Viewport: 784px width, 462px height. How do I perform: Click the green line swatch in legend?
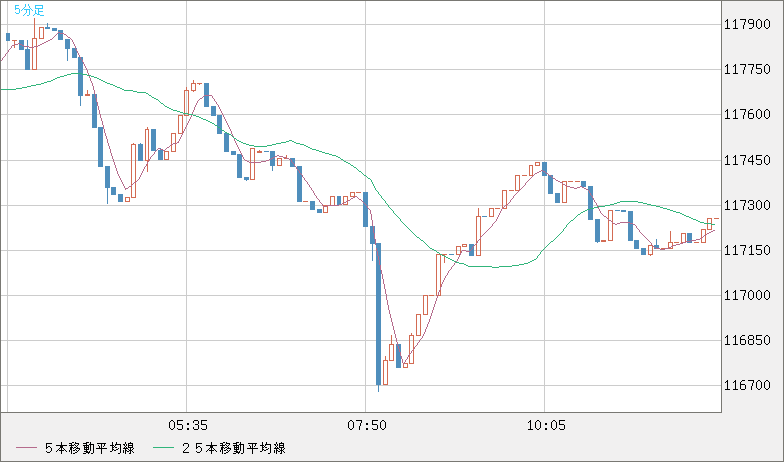pyautogui.click(x=164, y=448)
